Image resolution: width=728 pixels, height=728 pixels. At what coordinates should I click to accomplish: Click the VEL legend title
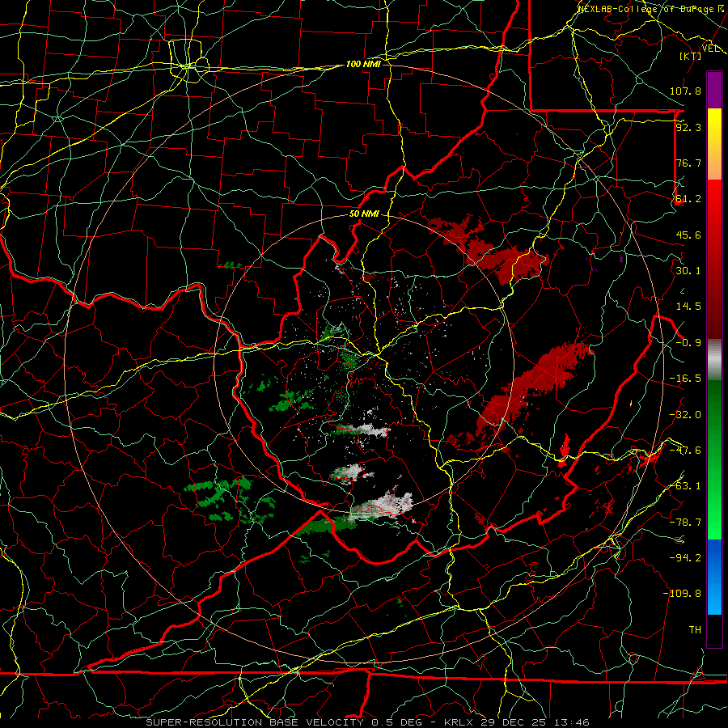711,49
